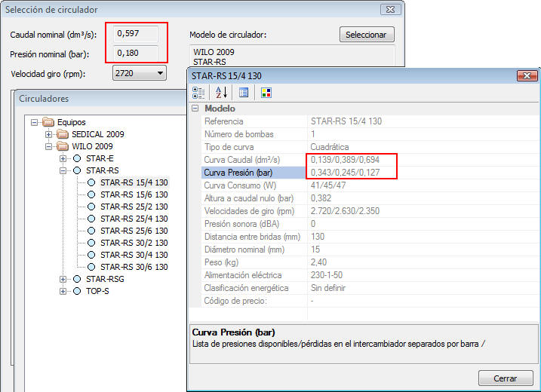Image resolution: width=541 pixels, height=392 pixels.
Task: Click the STAR-RS circle node icon
Action: click(x=77, y=170)
